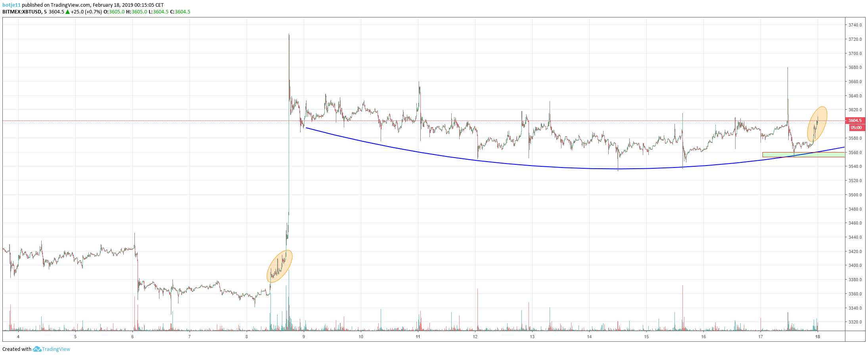Screen dimensions: 868x356
Task: Click date label 11 on time axis
Action: pos(418,337)
